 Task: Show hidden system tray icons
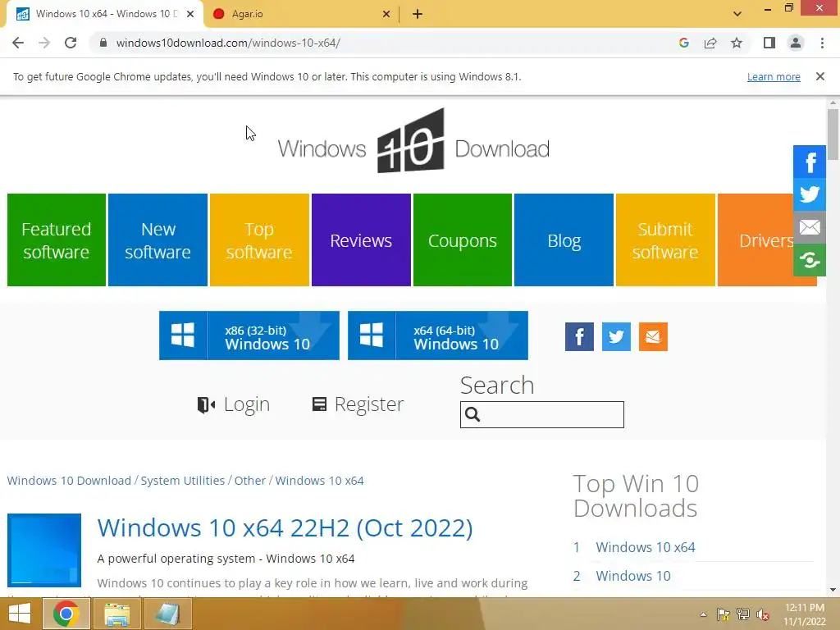703,614
